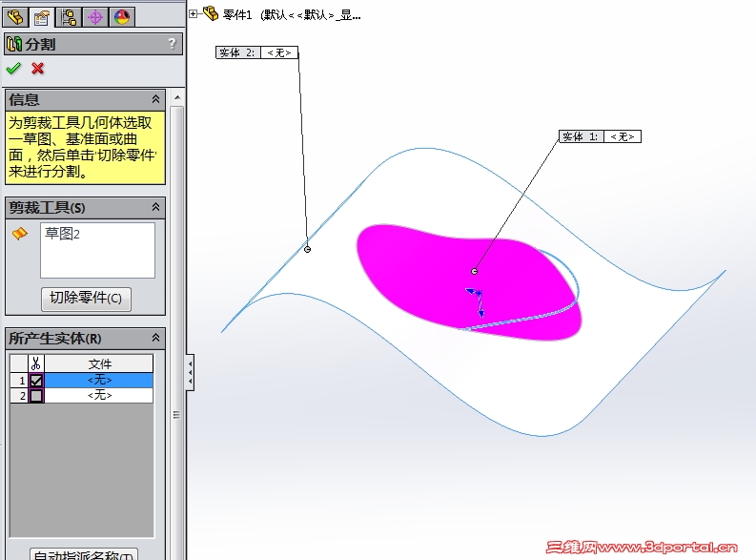Open the ConfigurationManager tab
This screenshot has width=756, height=560.
(x=69, y=18)
